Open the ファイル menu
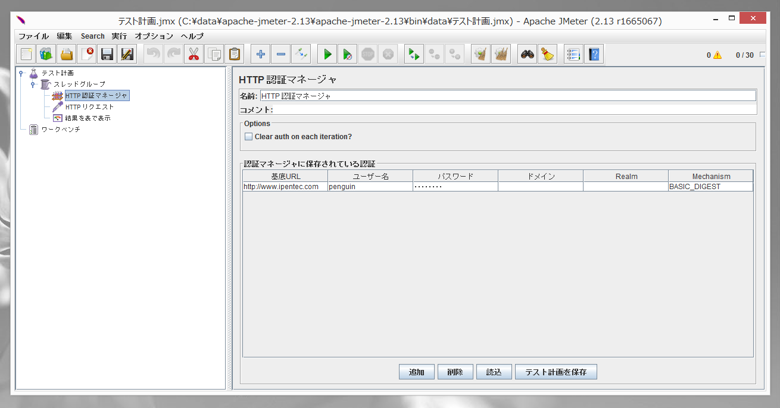The image size is (780, 408). (x=33, y=36)
